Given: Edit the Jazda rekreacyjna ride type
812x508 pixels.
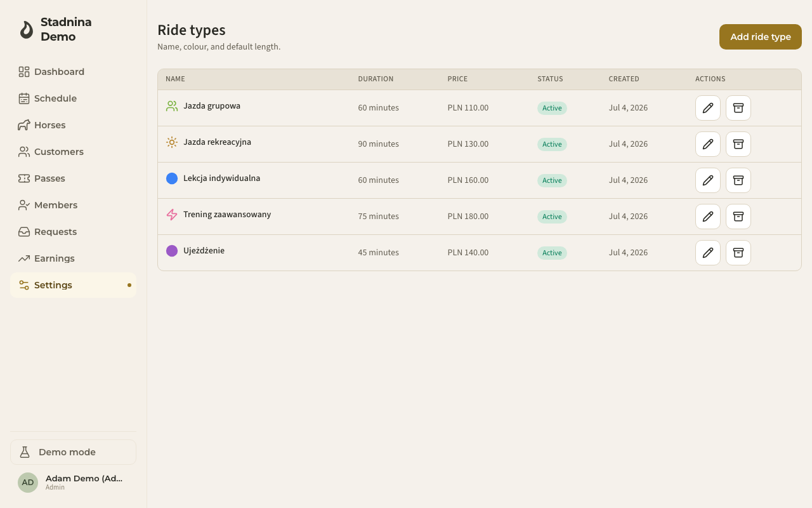Looking at the screenshot, I should coord(708,144).
